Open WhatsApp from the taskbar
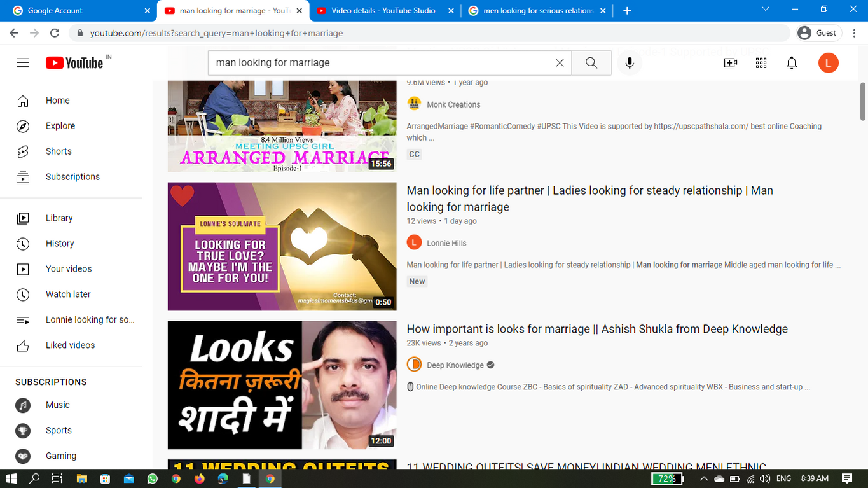 tap(152, 478)
